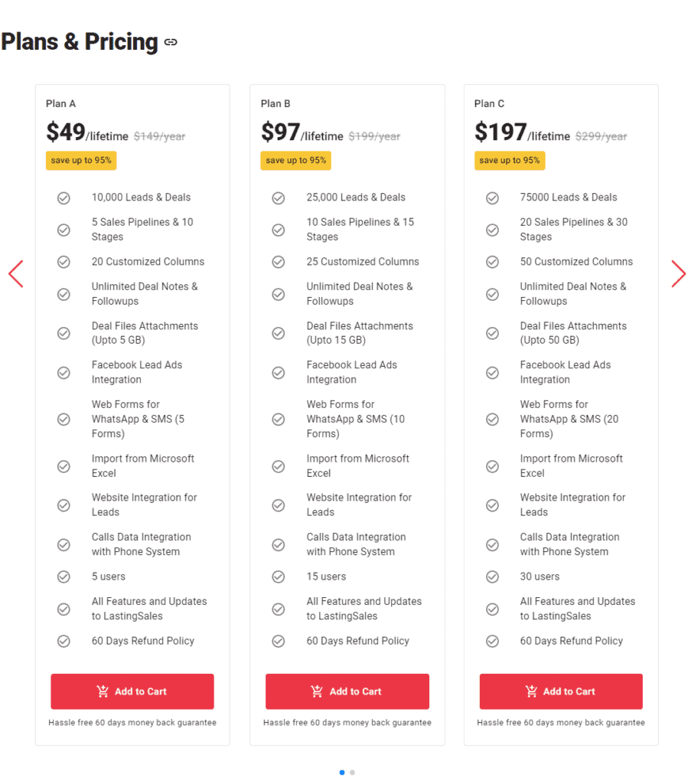This screenshot has height=784, width=688.
Task: Click the link icon beside Plans & Pricing
Action: pyautogui.click(x=171, y=43)
